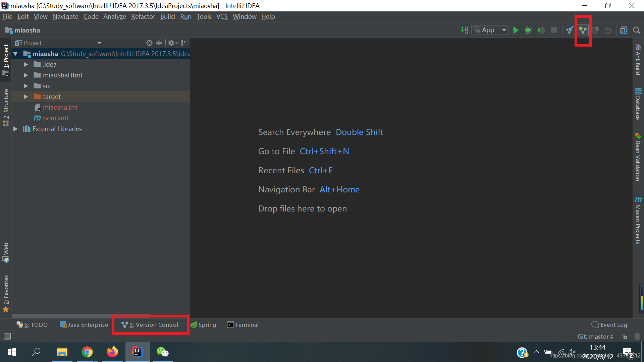Open the 7: Structure side tab
The width and height of the screenshot is (644, 362).
pyautogui.click(x=6, y=107)
